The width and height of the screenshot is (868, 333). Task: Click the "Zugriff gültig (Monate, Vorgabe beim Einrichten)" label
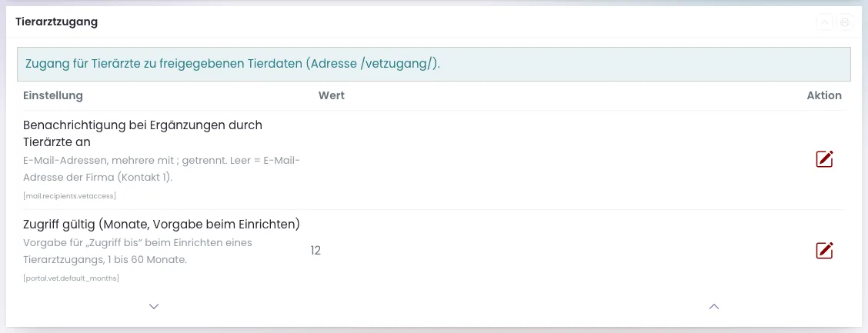pos(162,225)
